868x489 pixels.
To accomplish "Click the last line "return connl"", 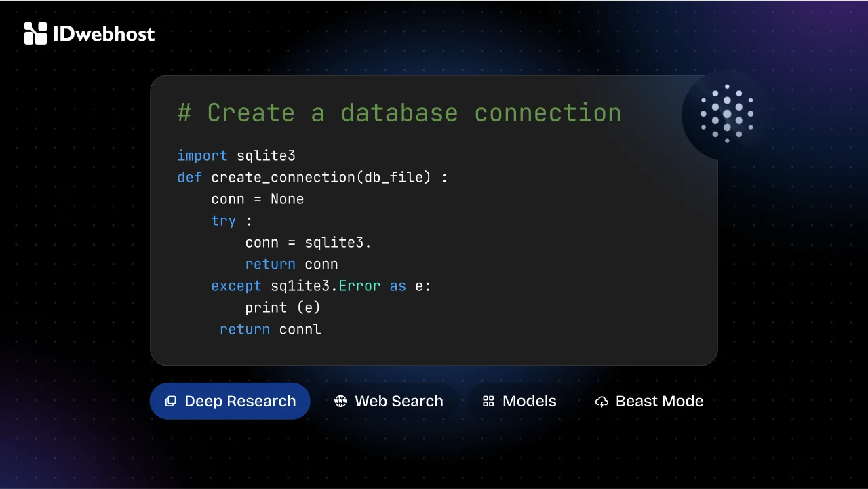I will coord(270,330).
